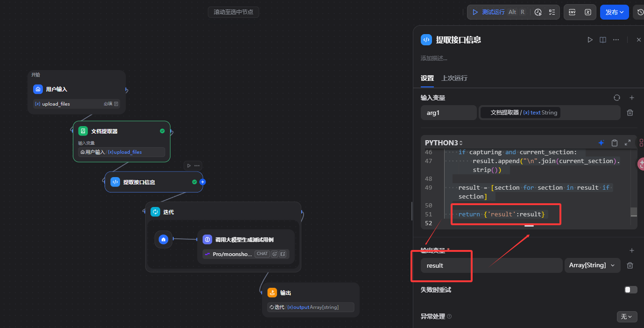Click the 滚动至选中节点 button

(x=234, y=12)
